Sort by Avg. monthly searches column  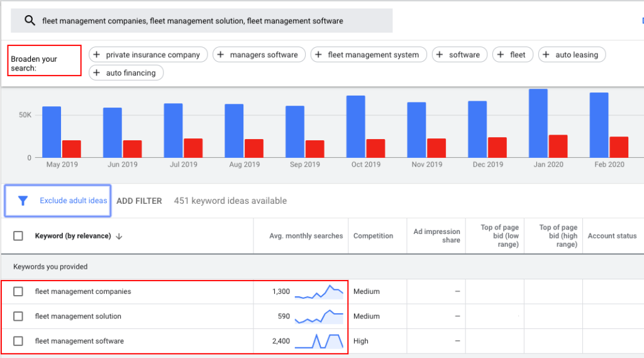306,236
